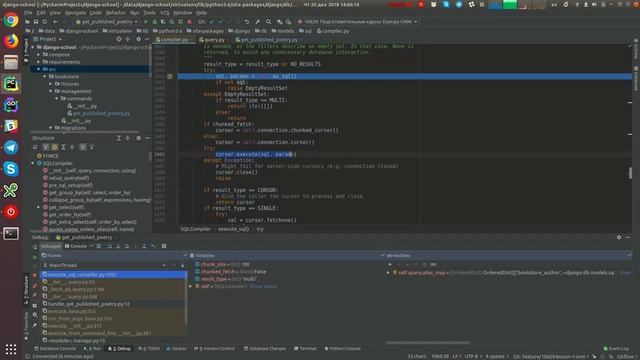Open the Docker tool window
Screen dimensions: 640x360
tap(176, 349)
